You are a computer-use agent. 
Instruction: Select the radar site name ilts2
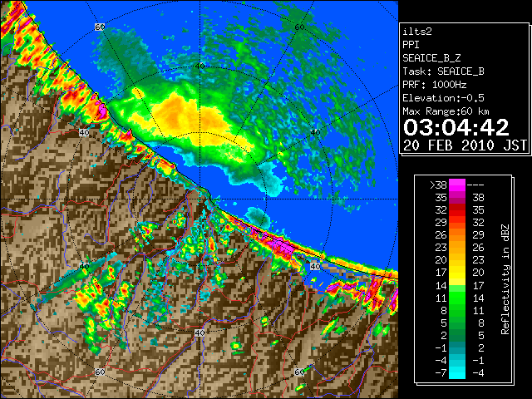(417, 32)
